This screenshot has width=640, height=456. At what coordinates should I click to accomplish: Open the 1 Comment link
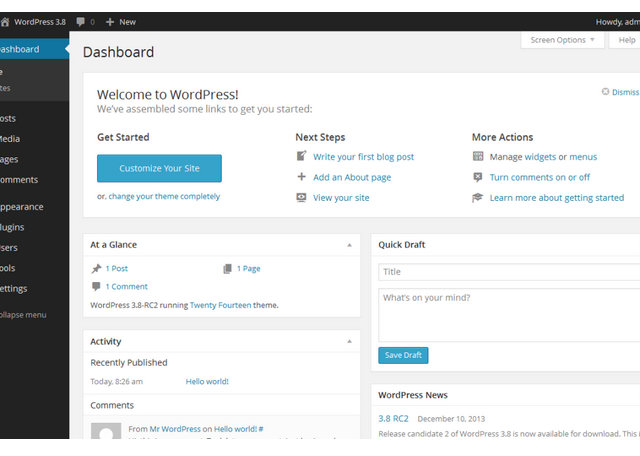127,287
